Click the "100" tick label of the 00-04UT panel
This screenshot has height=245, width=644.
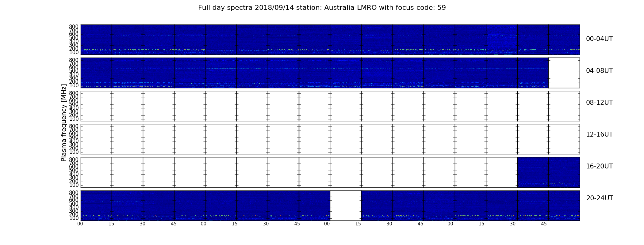pyautogui.click(x=74, y=52)
